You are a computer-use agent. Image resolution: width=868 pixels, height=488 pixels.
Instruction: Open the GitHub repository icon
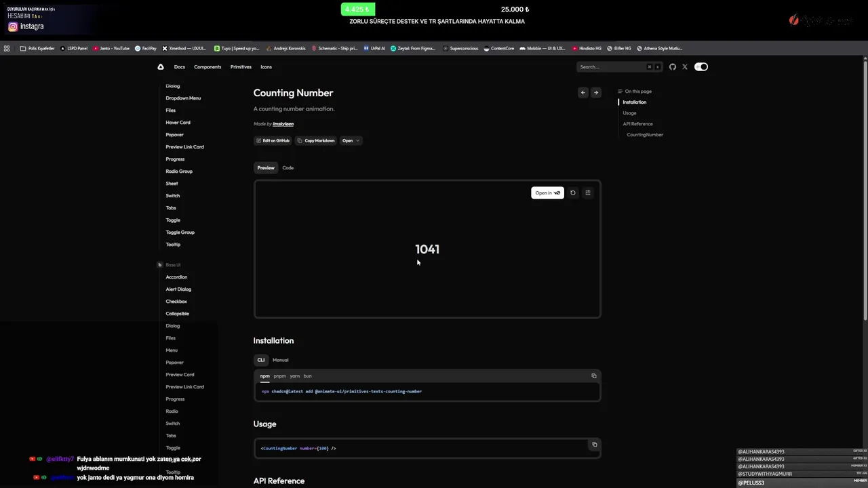[673, 66]
